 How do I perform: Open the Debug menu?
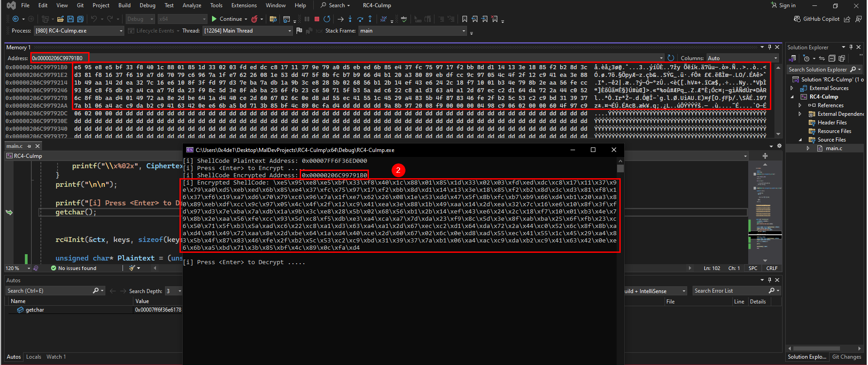[x=147, y=5]
